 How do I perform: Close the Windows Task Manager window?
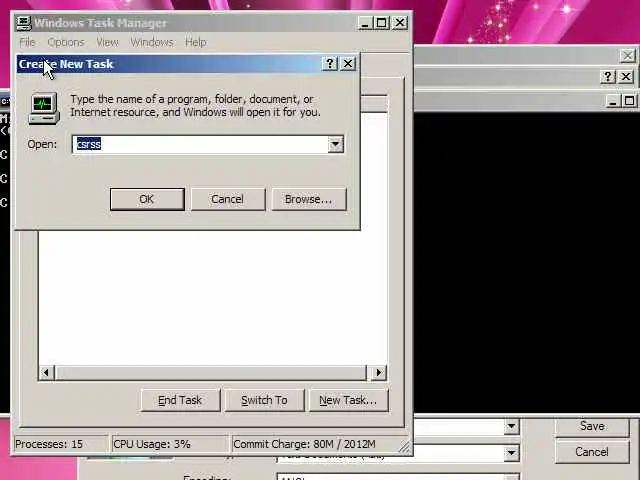click(x=400, y=23)
